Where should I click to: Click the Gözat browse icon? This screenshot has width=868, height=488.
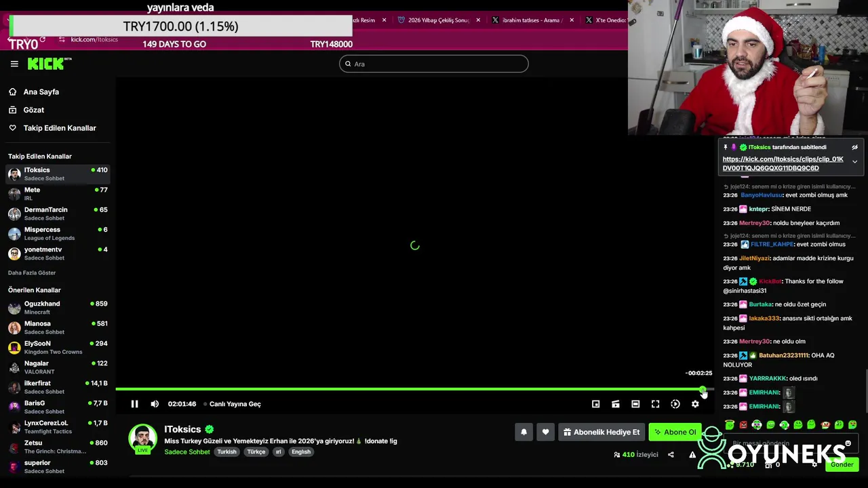tap(12, 110)
